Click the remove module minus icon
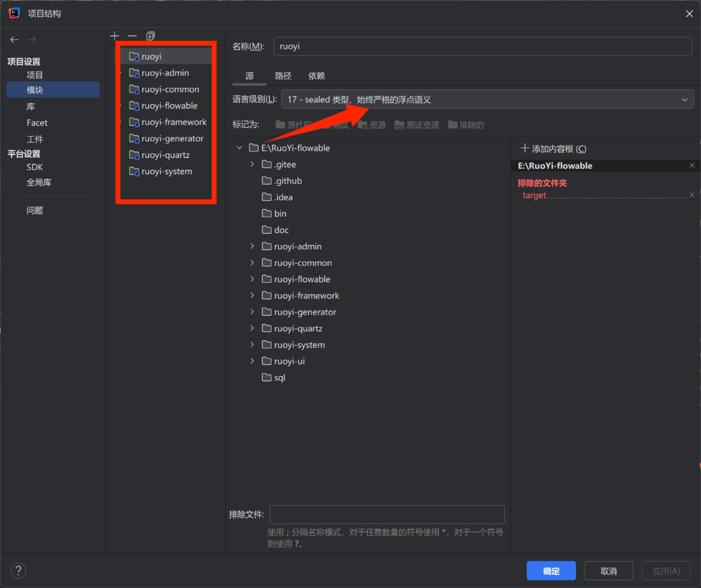 (132, 36)
